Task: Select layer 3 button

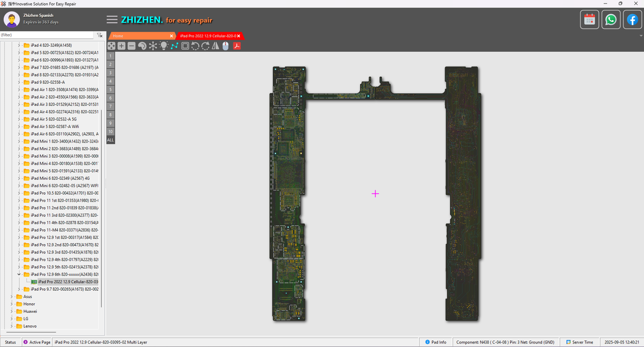Action: [x=111, y=73]
